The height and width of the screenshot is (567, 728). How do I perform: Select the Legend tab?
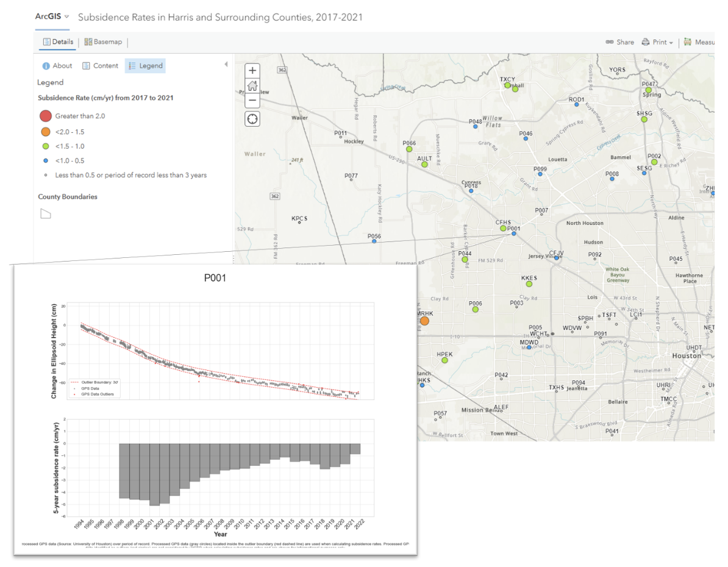[x=145, y=66]
